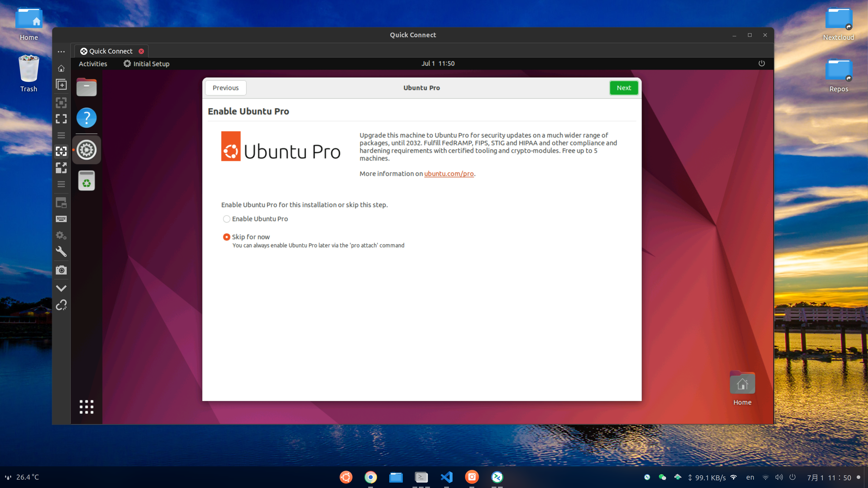Viewport: 868px width, 488px height.
Task: Click Activities in remote top bar
Action: point(93,64)
